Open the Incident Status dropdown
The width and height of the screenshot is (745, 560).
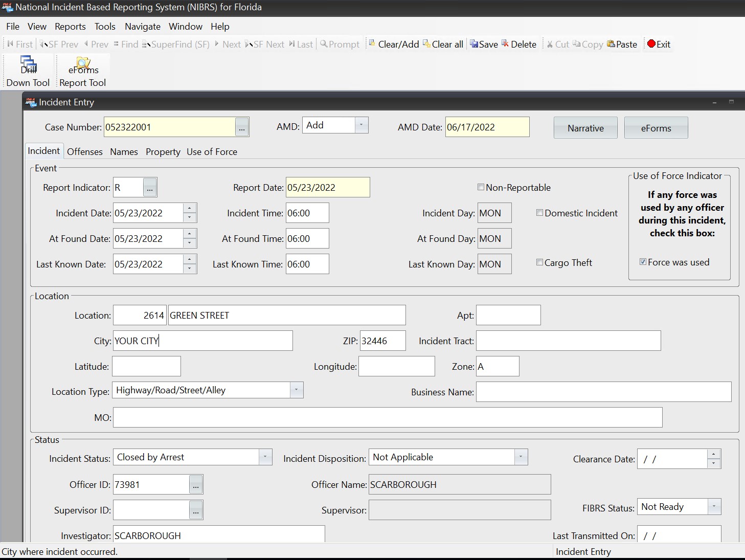coord(265,457)
